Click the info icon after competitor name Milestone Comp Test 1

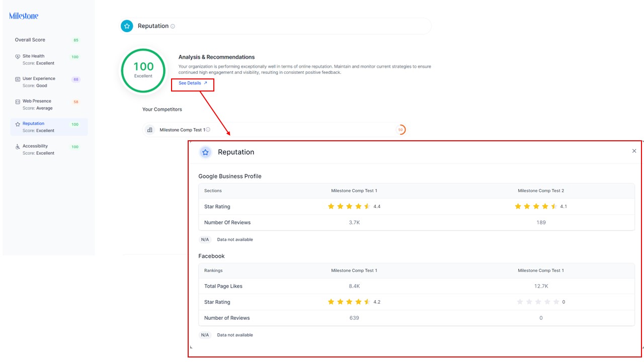coord(208,130)
